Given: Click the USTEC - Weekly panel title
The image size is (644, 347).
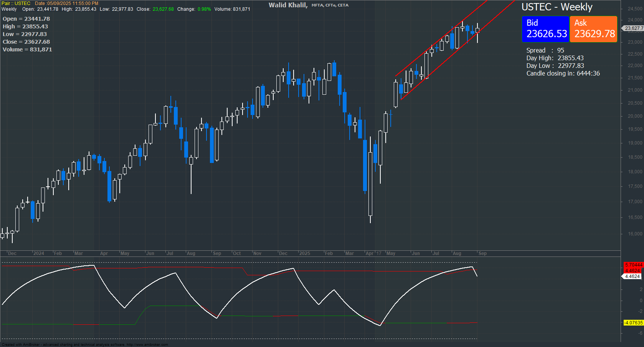Looking at the screenshot, I should pos(556,7).
